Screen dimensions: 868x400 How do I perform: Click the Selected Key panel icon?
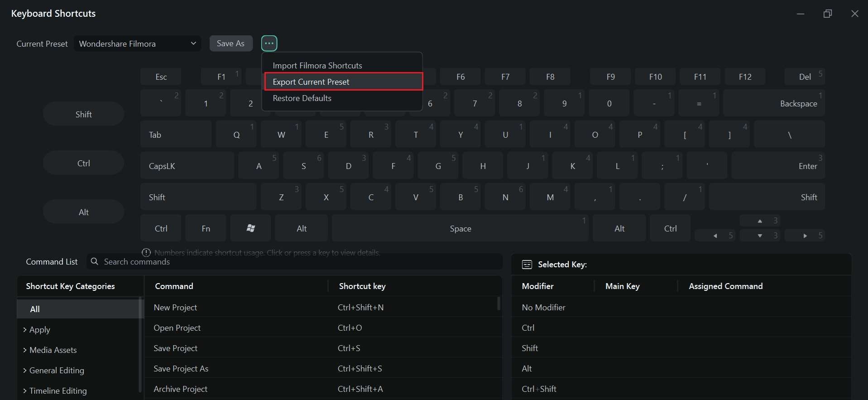(x=527, y=265)
